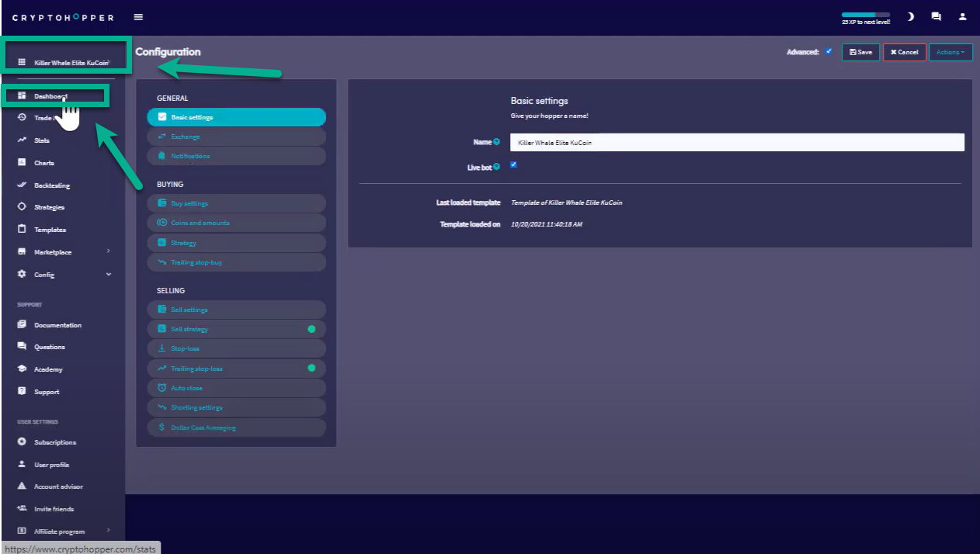Image resolution: width=980 pixels, height=554 pixels.
Task: Open the Actions dropdown
Action: pos(950,52)
